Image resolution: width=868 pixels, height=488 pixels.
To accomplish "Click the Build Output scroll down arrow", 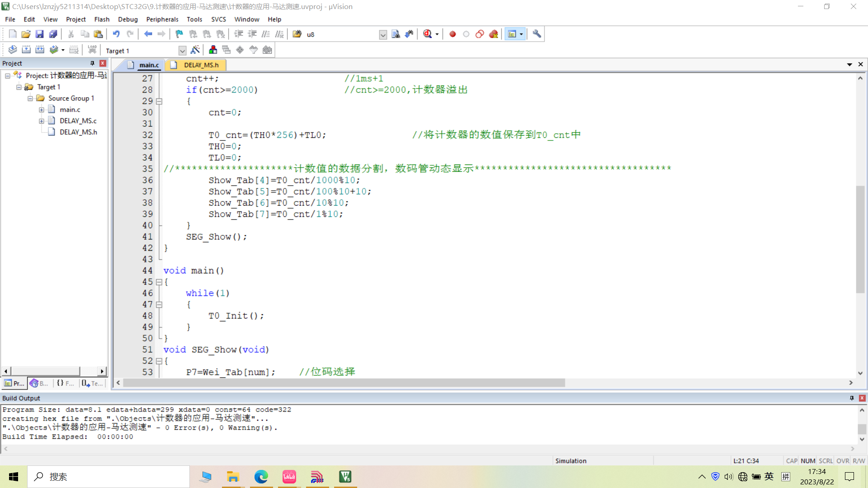I will [862, 439].
